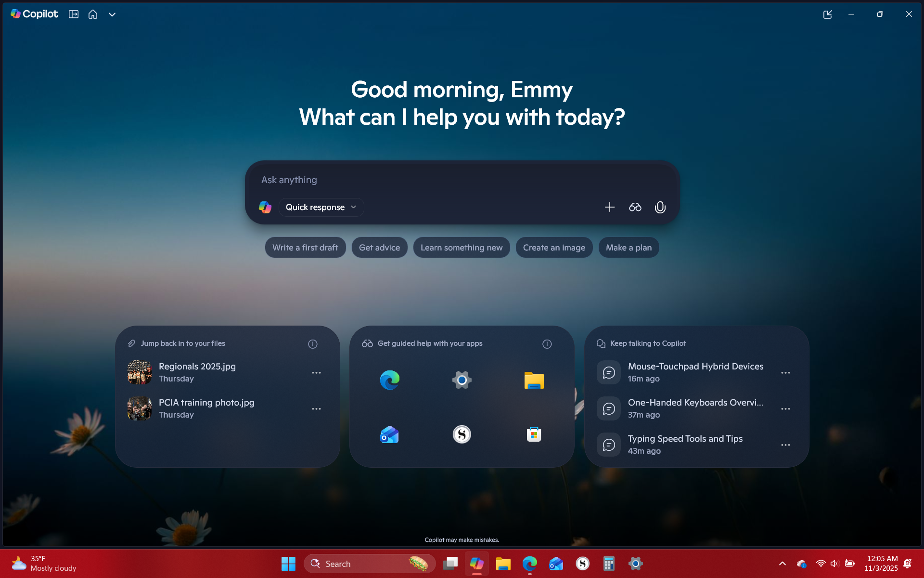Click the PCIA training photo thumbnail
This screenshot has width=924, height=578.
pos(139,408)
